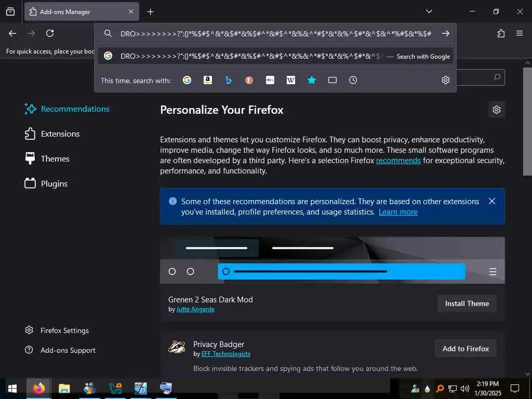The height and width of the screenshot is (399, 532).
Task: Search open Tabs using the tab icon
Action: click(x=332, y=80)
